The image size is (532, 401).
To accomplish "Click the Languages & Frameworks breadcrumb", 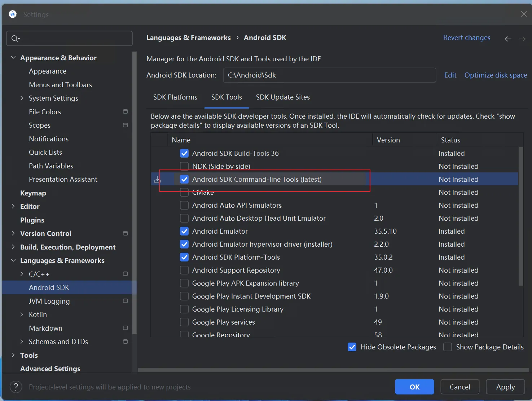I will [x=189, y=38].
